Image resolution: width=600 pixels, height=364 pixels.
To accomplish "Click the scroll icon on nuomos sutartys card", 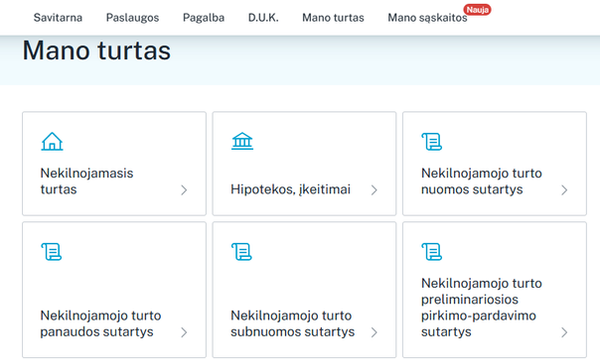I will click(432, 142).
